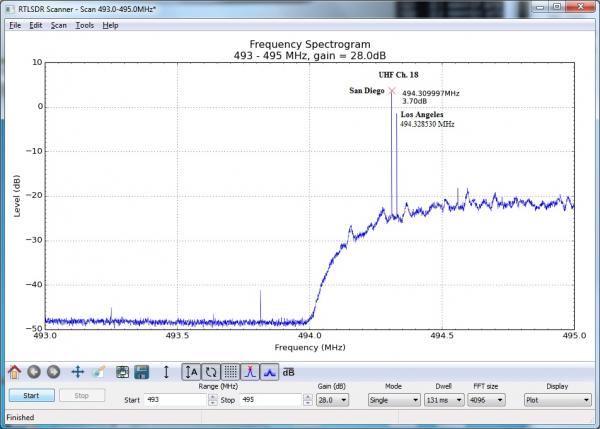Click the Start frequency stepper arrows
The image size is (600, 429).
213,400
